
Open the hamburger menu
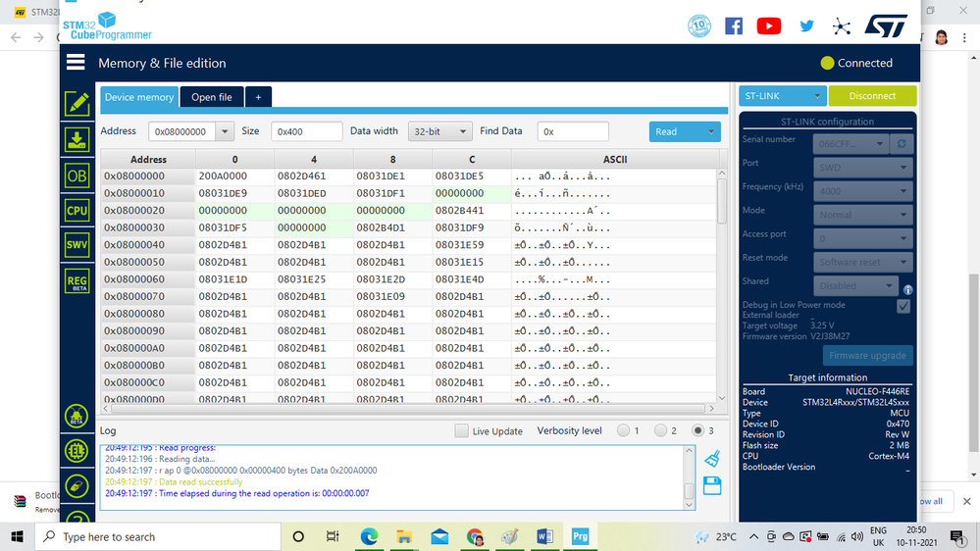coord(76,62)
